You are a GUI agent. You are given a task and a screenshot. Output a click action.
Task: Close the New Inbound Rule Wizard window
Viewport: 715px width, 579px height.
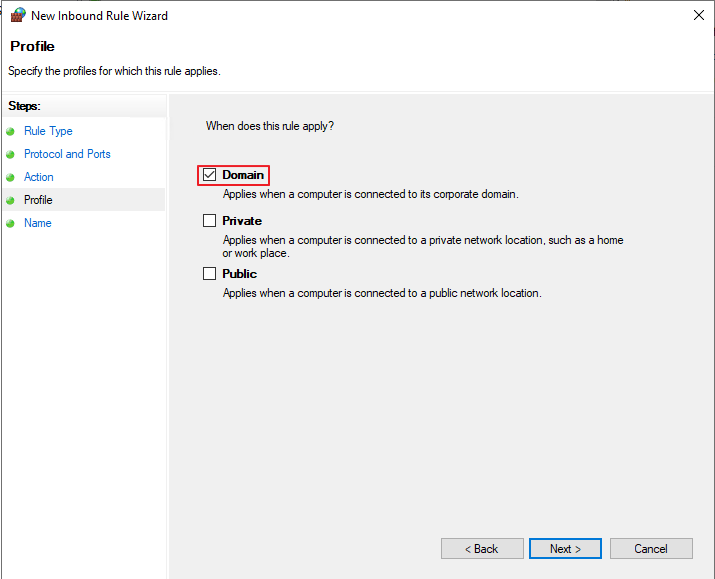tap(699, 15)
